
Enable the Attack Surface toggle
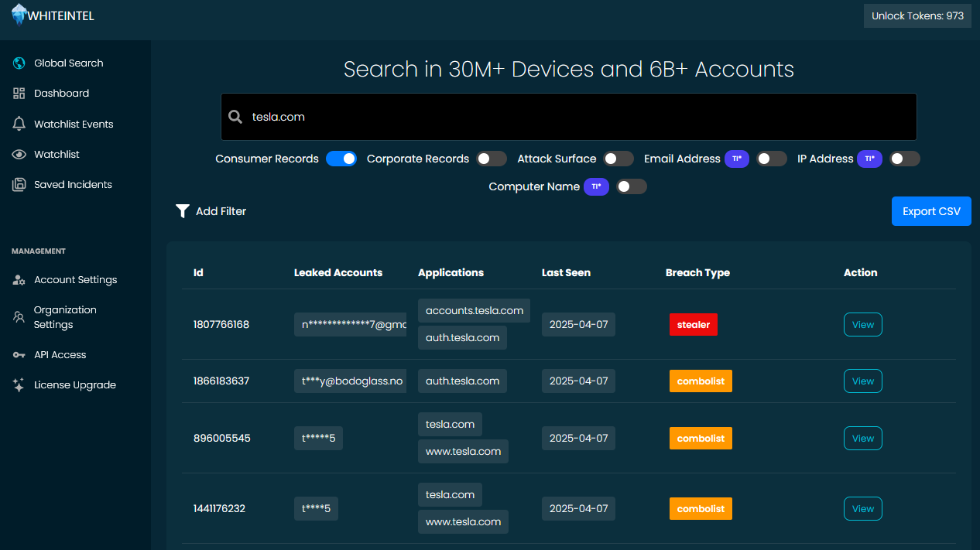click(x=618, y=159)
